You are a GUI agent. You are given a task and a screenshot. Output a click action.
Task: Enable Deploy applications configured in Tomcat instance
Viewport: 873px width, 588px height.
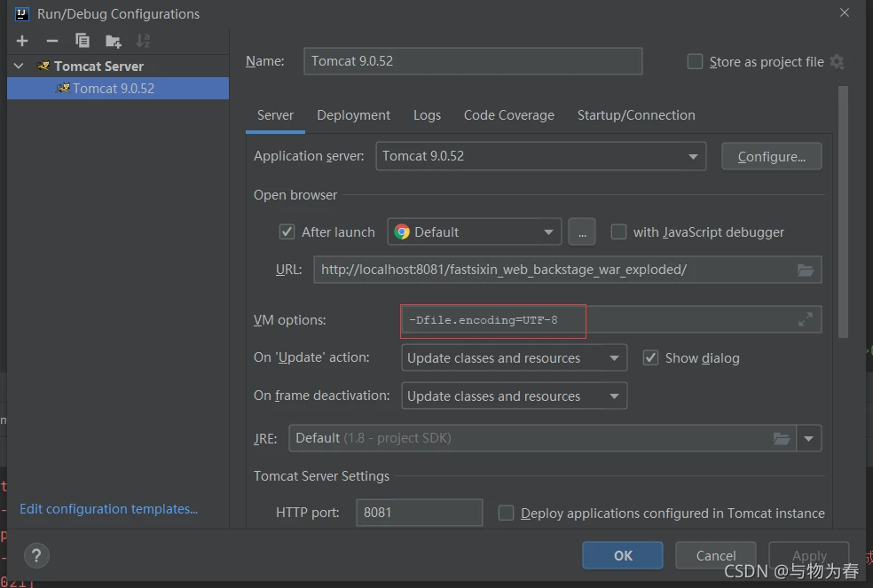pos(506,513)
